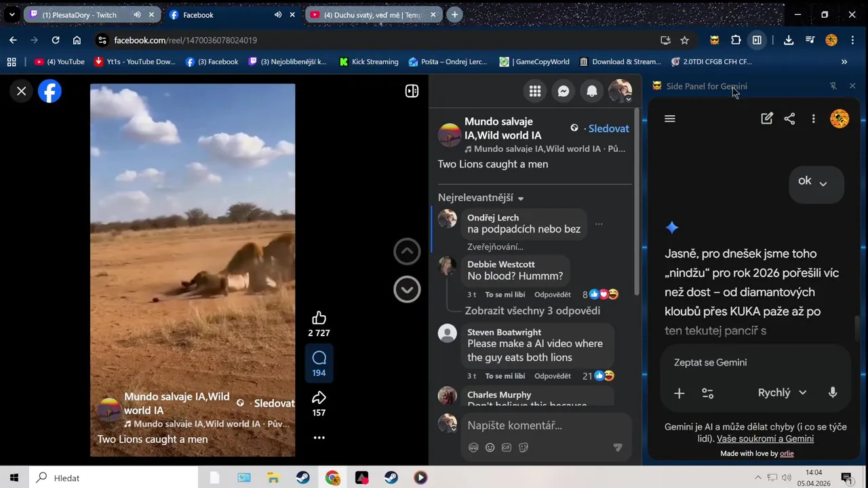The height and width of the screenshot is (488, 868).
Task: Go to the next reel
Action: pyautogui.click(x=407, y=289)
